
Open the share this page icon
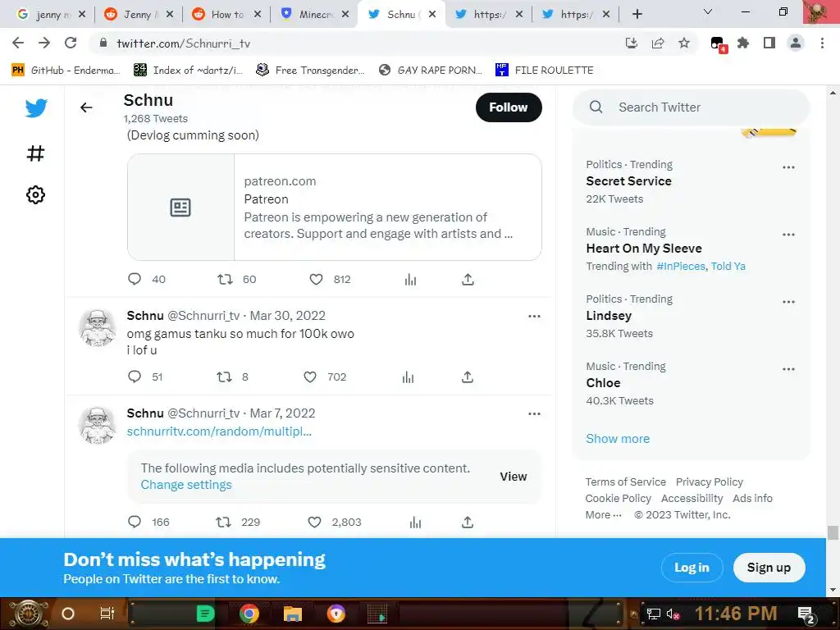coord(658,43)
